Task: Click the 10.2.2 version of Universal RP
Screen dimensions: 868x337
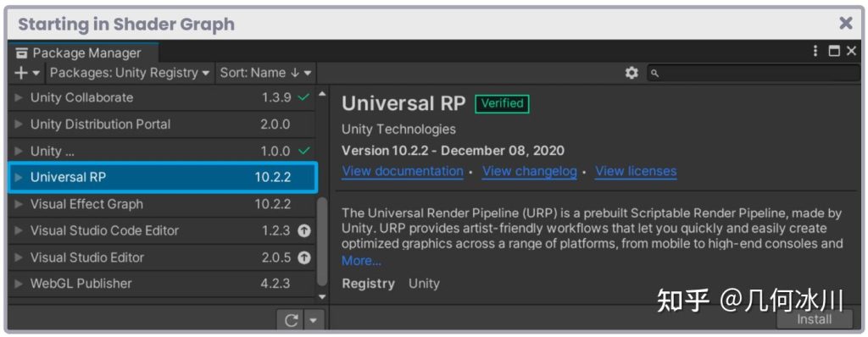Action: coord(272,178)
